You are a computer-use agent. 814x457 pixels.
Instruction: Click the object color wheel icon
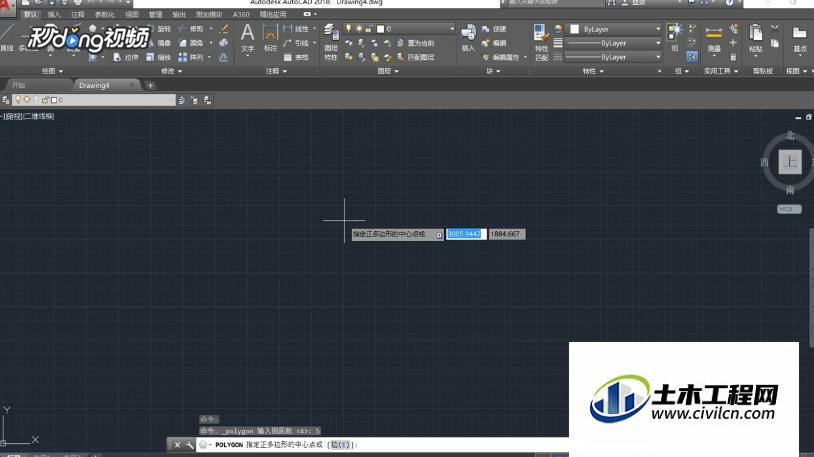(558, 29)
